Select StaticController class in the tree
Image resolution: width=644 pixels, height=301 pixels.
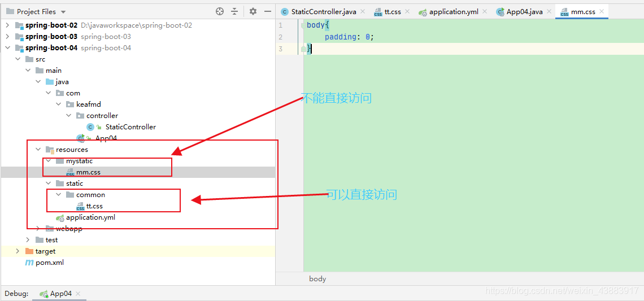coord(130,127)
